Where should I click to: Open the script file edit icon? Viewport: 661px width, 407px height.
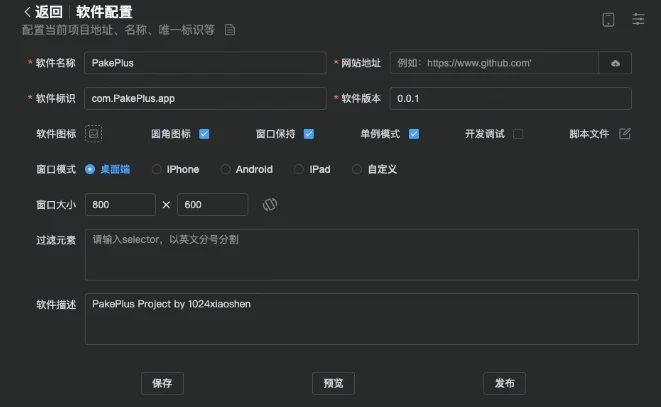[x=625, y=133]
